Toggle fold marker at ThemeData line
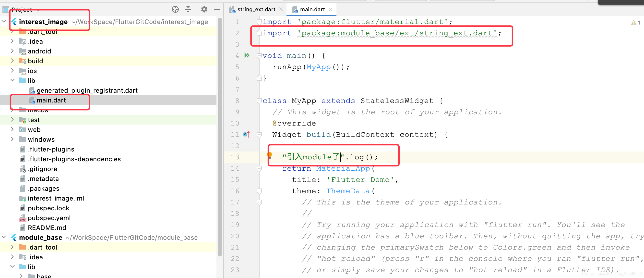The image size is (644, 278). [259, 191]
